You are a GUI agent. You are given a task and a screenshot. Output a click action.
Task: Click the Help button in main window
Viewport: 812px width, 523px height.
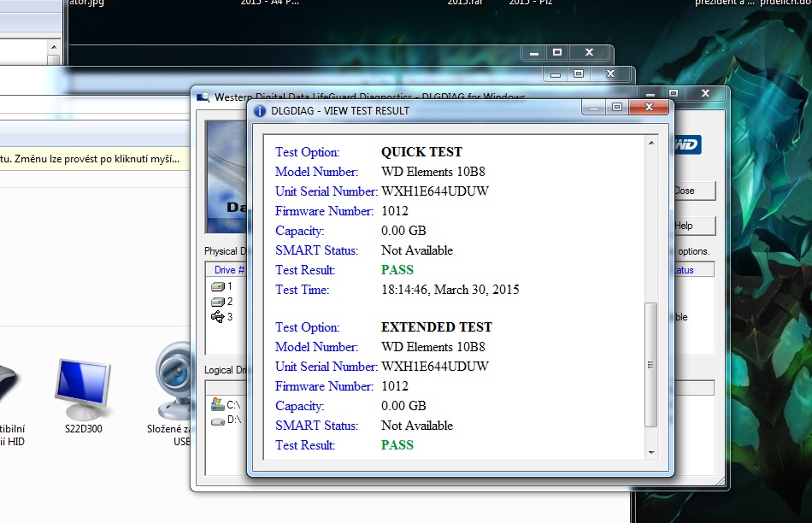coord(695,226)
